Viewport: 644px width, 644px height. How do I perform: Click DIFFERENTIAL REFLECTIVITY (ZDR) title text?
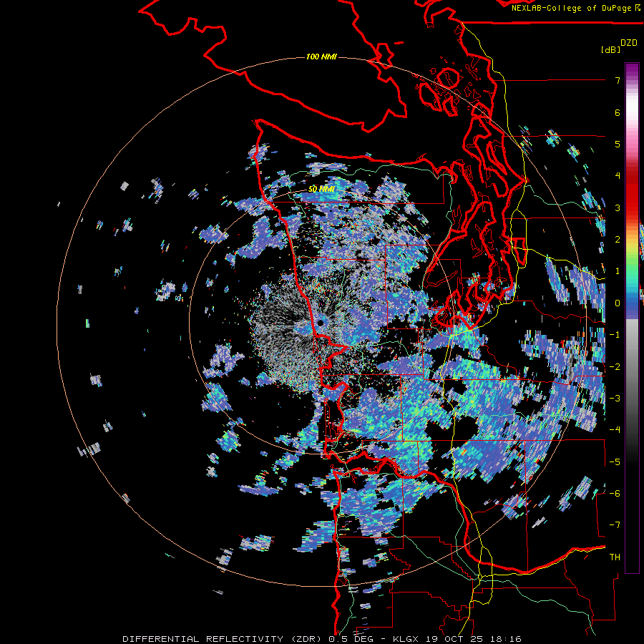(x=223, y=639)
